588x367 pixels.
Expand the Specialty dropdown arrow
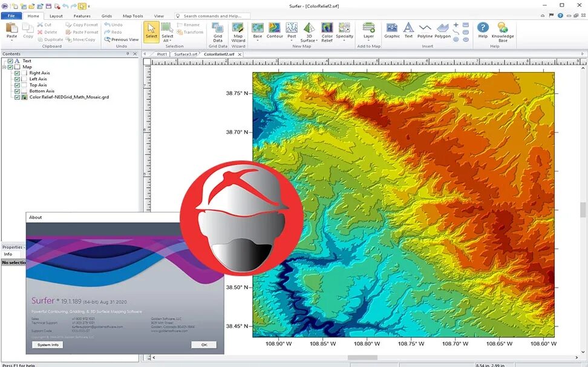coord(344,40)
